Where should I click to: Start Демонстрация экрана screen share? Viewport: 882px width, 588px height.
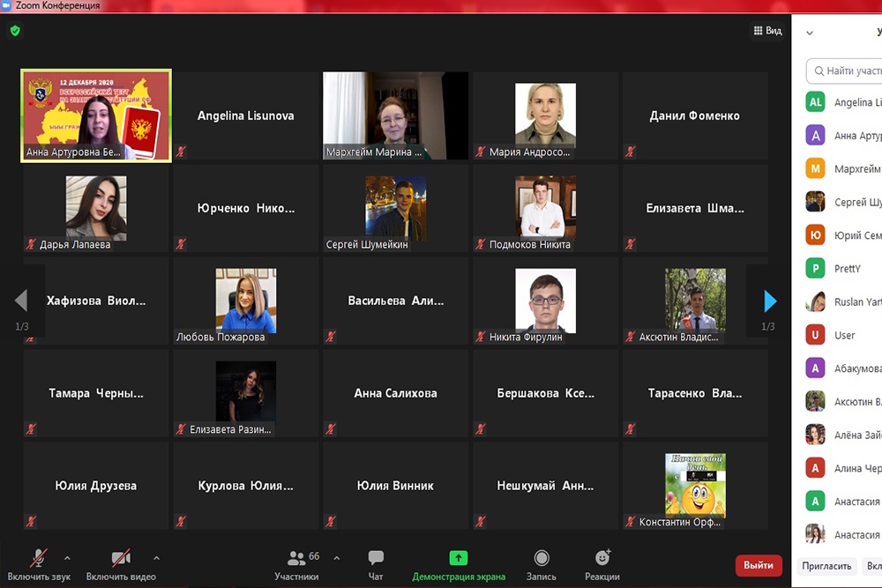(459, 565)
